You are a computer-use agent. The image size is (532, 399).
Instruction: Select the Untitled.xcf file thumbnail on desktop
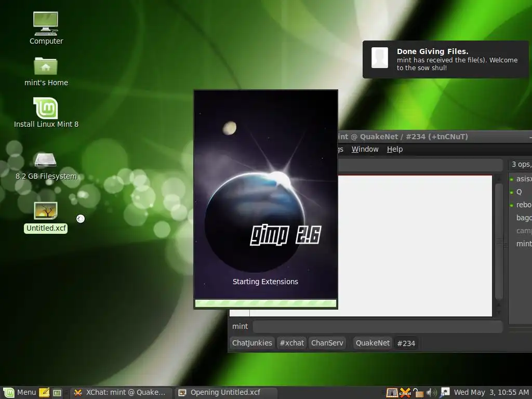(46, 211)
